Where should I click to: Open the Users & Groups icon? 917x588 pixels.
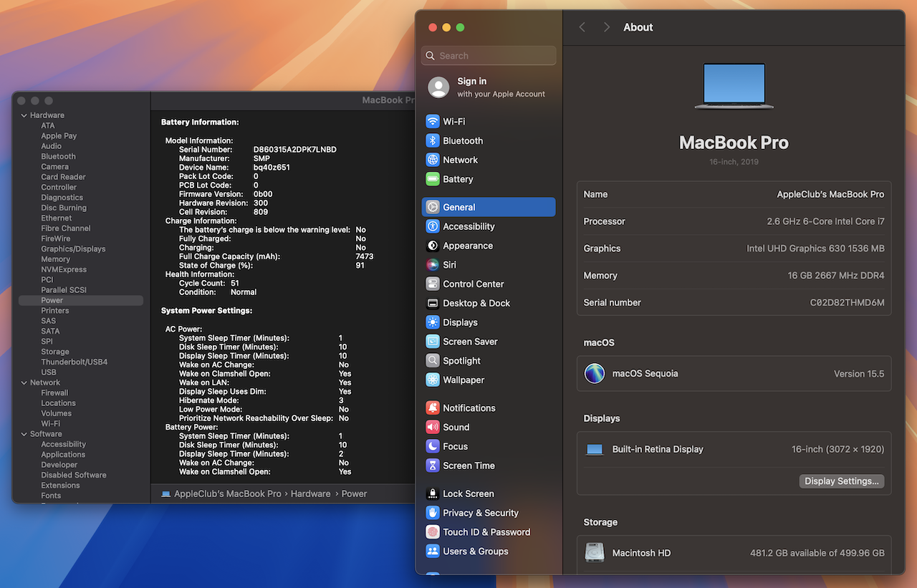coord(432,551)
